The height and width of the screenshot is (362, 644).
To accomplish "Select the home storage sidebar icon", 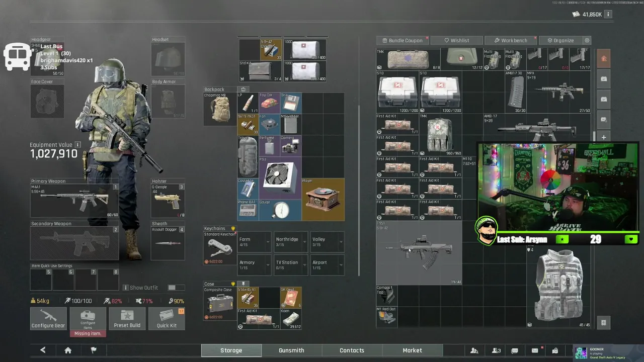I will (x=604, y=58).
